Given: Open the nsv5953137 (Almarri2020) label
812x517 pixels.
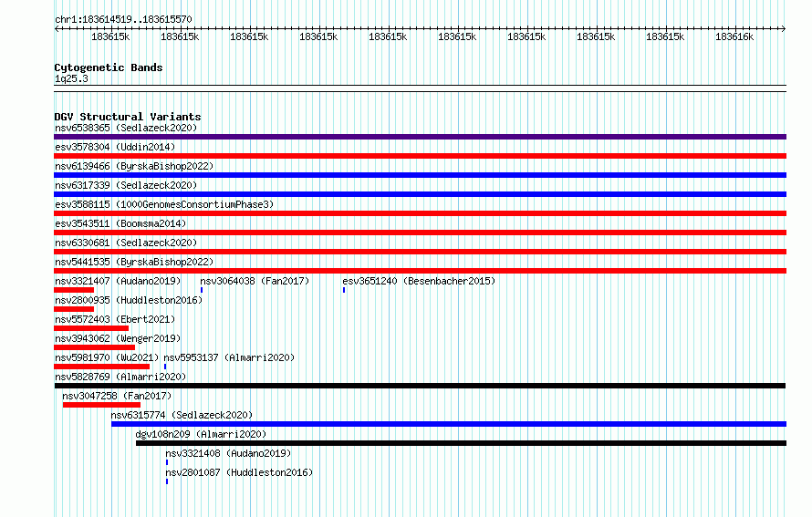Looking at the screenshot, I should click(x=229, y=357).
